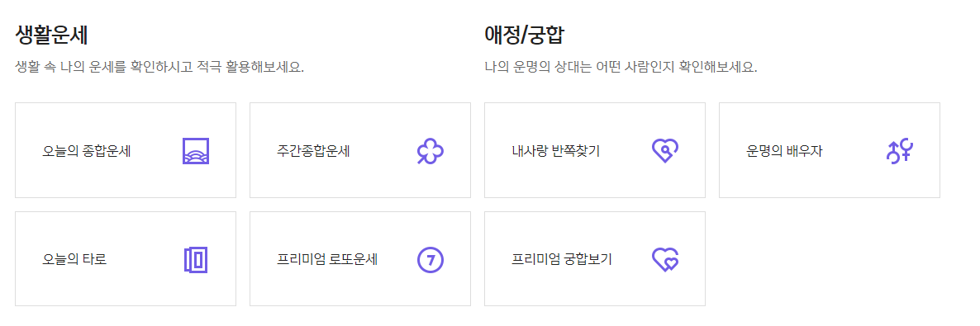Click the double hearts 궁합 icon

click(x=665, y=259)
